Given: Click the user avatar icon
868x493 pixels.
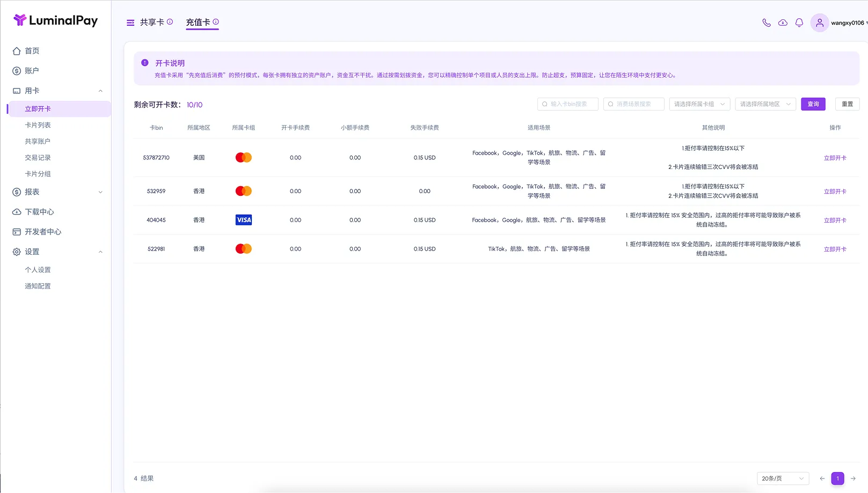Looking at the screenshot, I should (820, 23).
